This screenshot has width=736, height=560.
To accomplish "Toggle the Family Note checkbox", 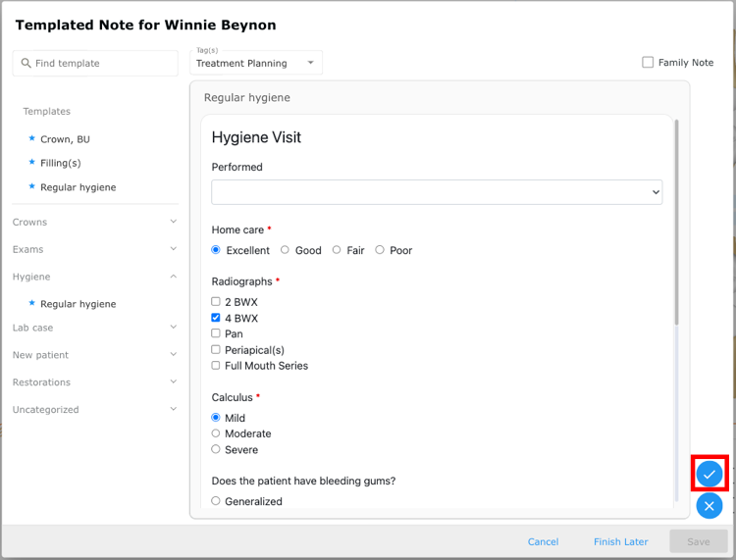I will coord(648,63).
